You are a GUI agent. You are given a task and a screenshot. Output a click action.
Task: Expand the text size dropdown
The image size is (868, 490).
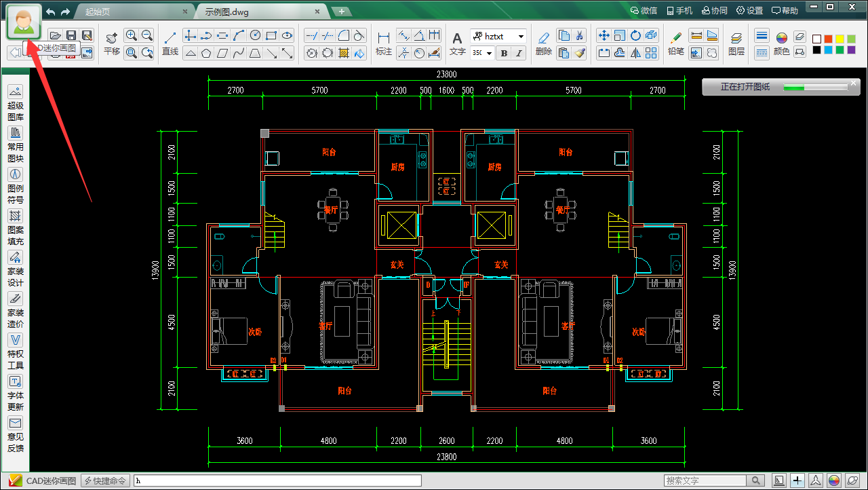point(489,53)
